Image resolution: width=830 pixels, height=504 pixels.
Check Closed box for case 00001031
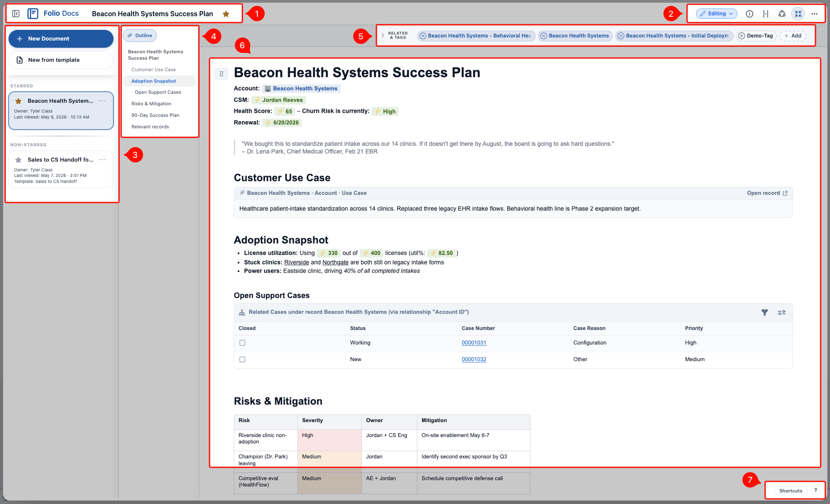[x=242, y=343]
